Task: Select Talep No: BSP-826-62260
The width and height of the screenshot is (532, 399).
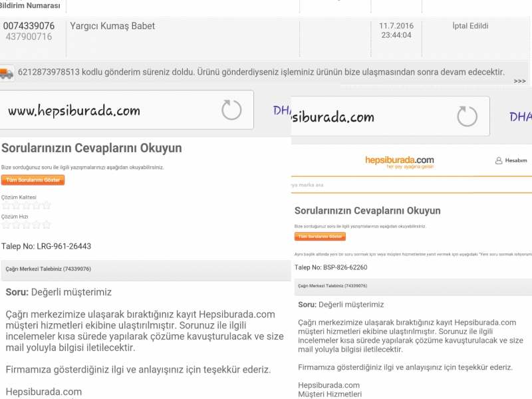Action: [x=331, y=267]
